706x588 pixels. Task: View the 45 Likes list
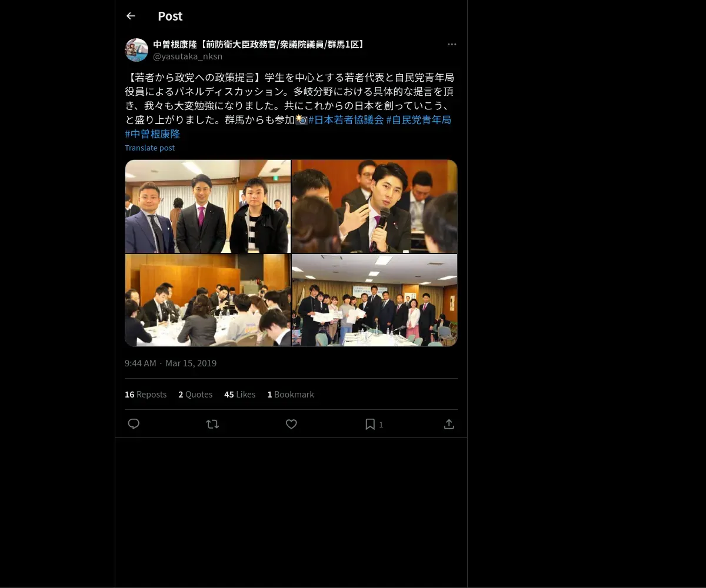point(239,395)
